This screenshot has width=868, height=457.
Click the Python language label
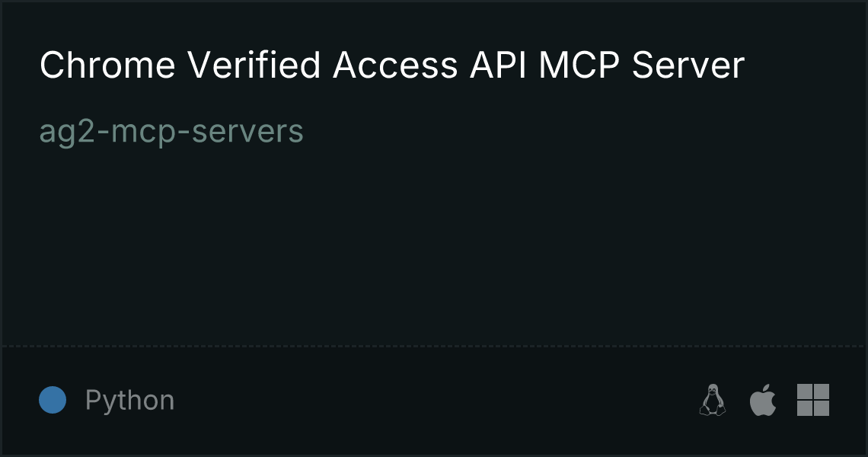tap(129, 400)
